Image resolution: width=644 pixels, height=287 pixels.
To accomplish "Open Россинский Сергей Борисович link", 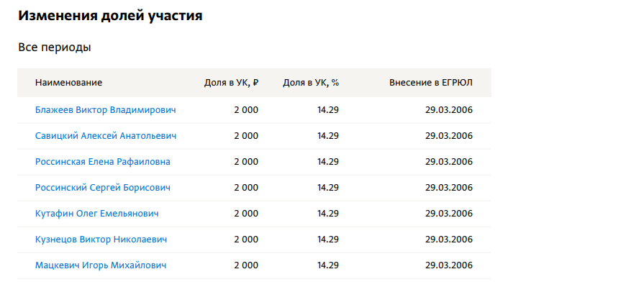I will (x=103, y=188).
